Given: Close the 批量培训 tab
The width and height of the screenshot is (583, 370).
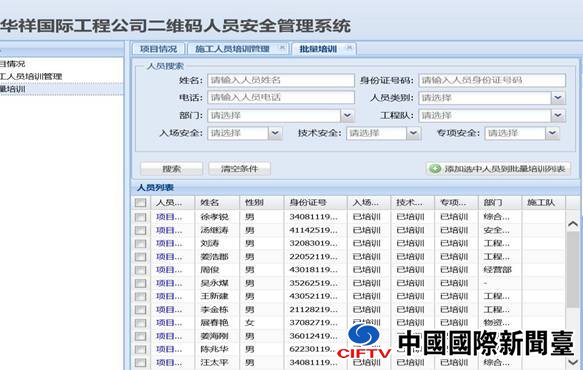Looking at the screenshot, I should click(x=349, y=48).
